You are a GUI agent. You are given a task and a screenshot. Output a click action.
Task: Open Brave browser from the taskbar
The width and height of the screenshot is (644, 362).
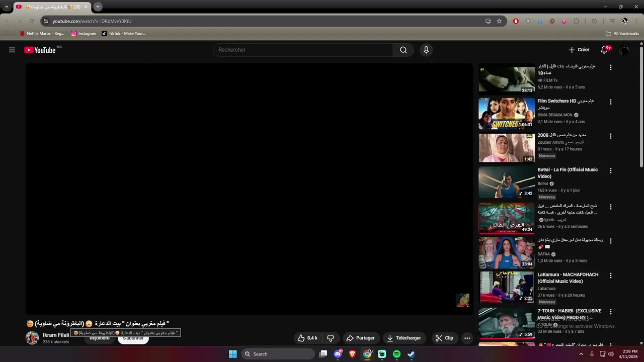[353, 354]
